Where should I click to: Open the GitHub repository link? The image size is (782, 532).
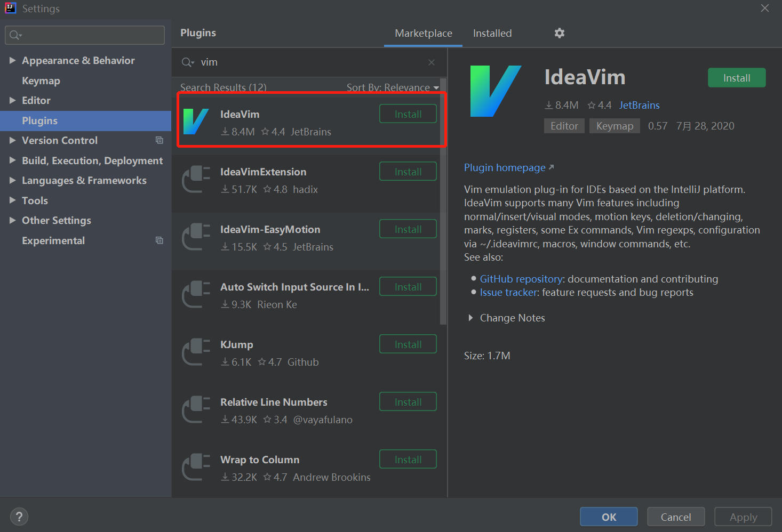pyautogui.click(x=521, y=279)
